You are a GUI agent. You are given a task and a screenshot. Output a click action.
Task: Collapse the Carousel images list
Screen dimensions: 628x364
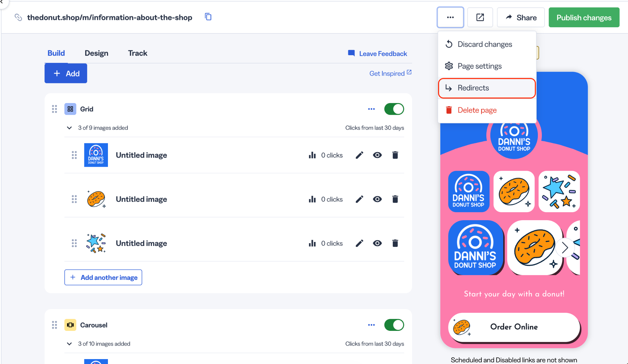[69, 344]
